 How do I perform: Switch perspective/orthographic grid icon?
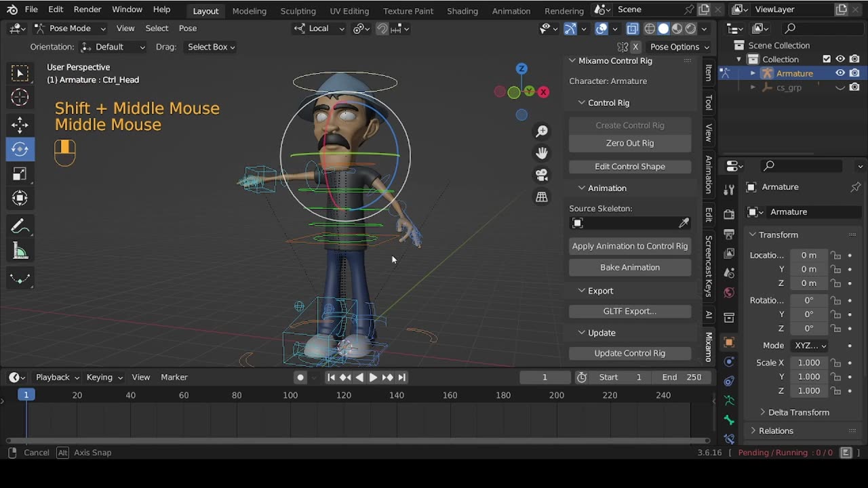click(542, 197)
